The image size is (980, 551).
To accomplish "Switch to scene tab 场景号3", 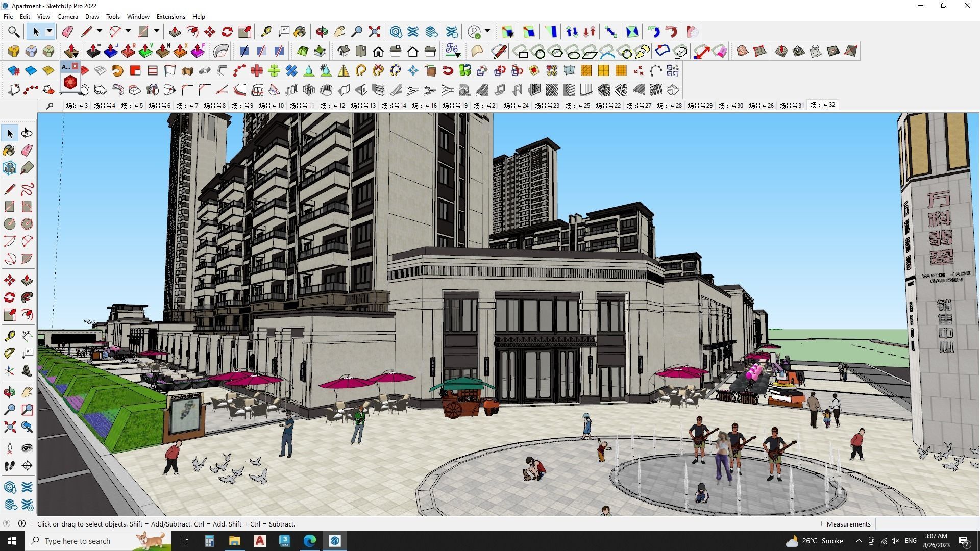I will pyautogui.click(x=77, y=105).
